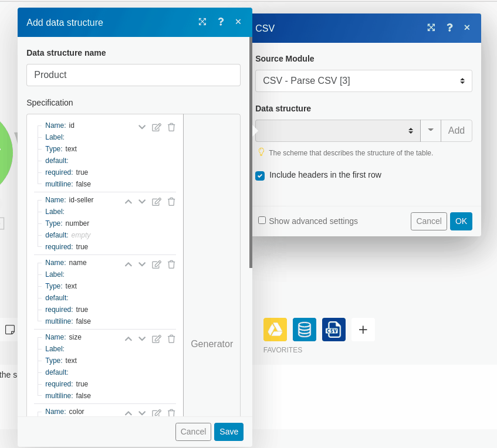Click OK in the CSV dialog
This screenshot has width=497, height=448.
(461, 221)
